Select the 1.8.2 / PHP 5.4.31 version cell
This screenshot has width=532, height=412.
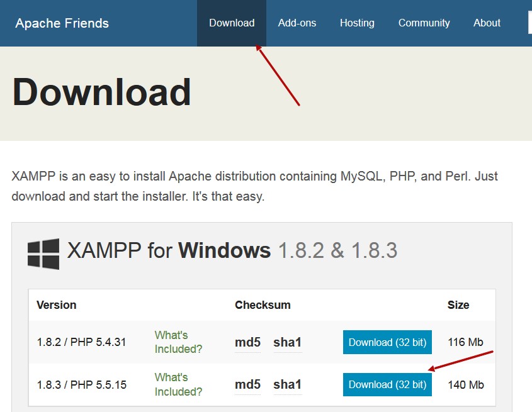[x=81, y=343]
